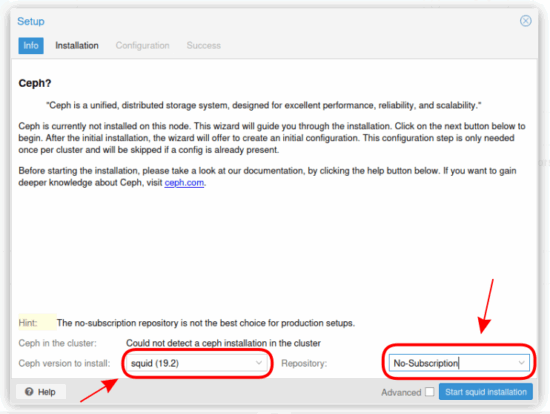Open the ceph.com link
The height and width of the screenshot is (414, 550).
[184, 183]
